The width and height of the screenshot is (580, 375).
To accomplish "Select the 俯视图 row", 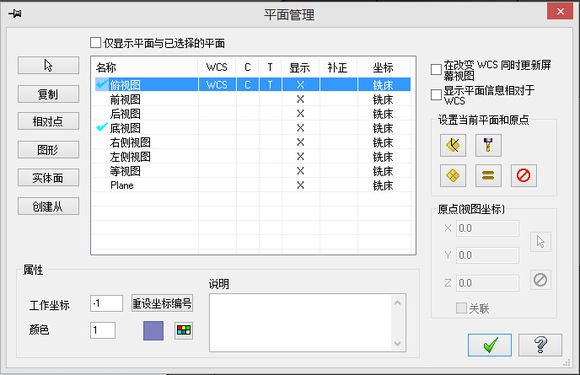I will pos(253,85).
